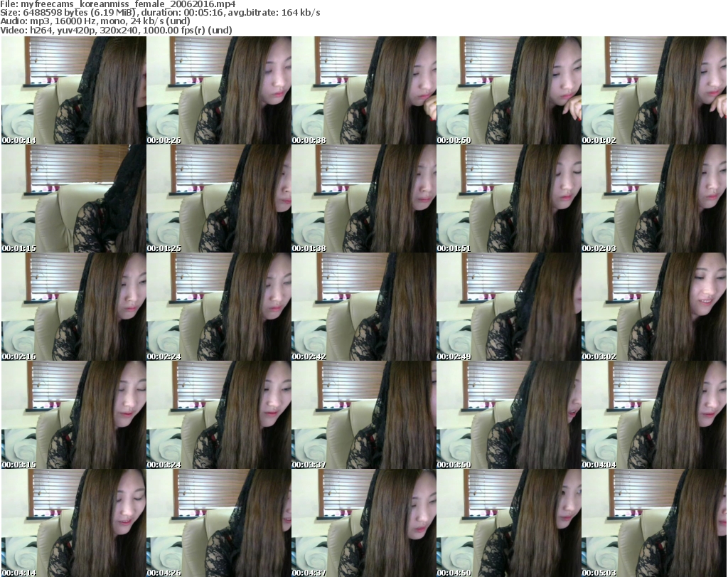This screenshot has height=577, width=728.
Task: Open the thumbnail stamped 00:03:02
Action: tap(654, 307)
